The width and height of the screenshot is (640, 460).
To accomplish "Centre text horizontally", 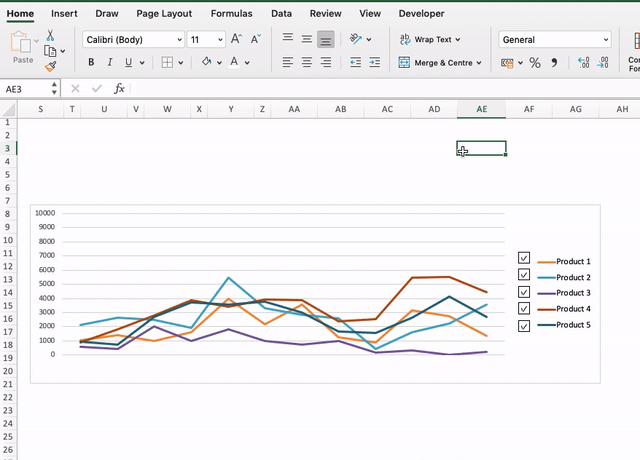I will pyautogui.click(x=307, y=62).
